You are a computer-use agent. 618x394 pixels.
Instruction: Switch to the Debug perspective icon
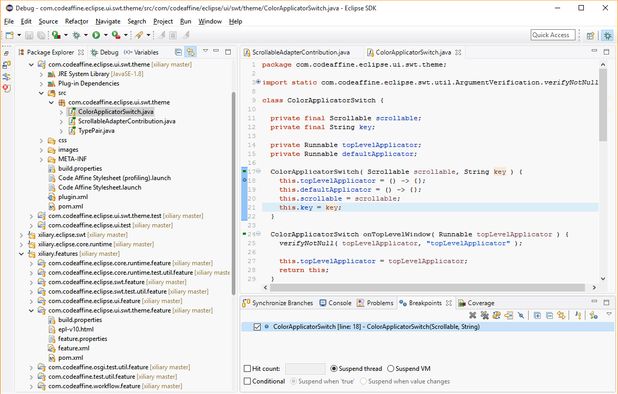pos(607,35)
